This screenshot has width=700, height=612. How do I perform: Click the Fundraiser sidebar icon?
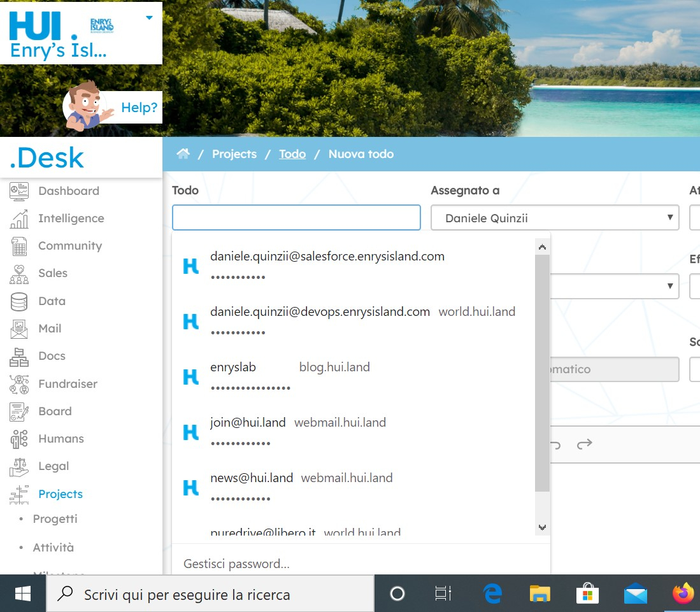click(19, 384)
